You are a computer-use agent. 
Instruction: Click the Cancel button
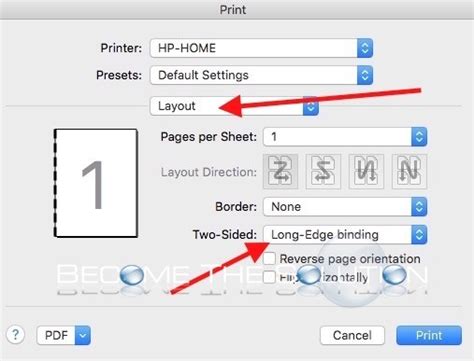point(352,335)
